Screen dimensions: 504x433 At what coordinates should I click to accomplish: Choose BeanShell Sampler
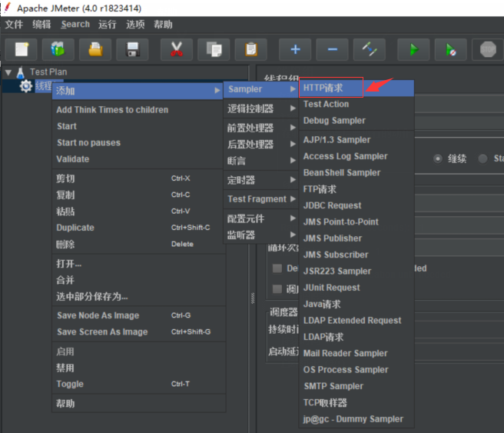click(x=356, y=173)
